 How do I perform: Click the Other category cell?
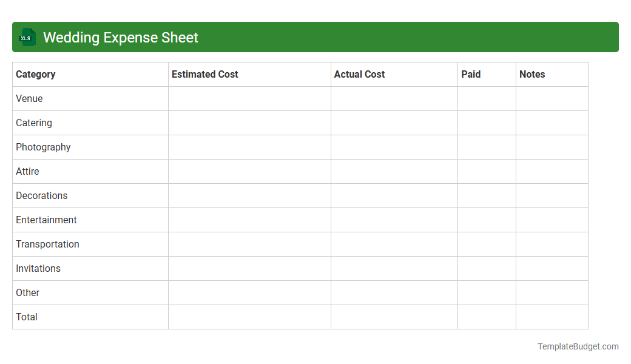[27, 292]
